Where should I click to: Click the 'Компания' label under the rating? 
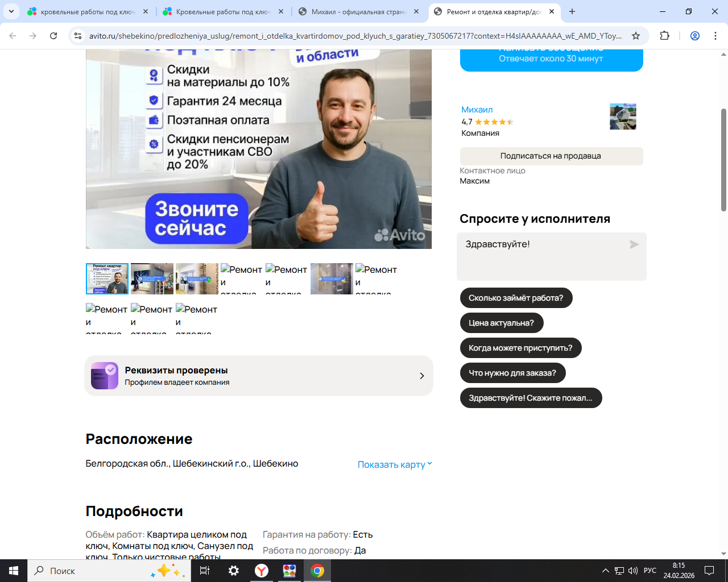coord(481,133)
